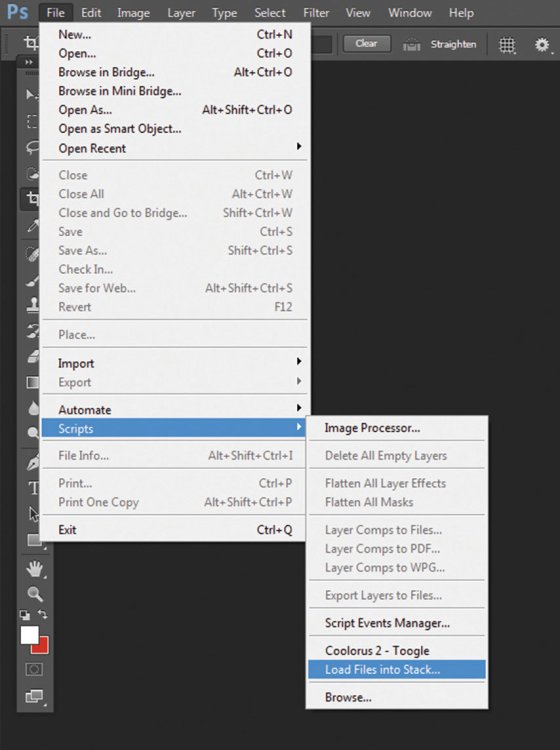The width and height of the screenshot is (560, 750).
Task: Click the Clear button
Action: [x=366, y=44]
